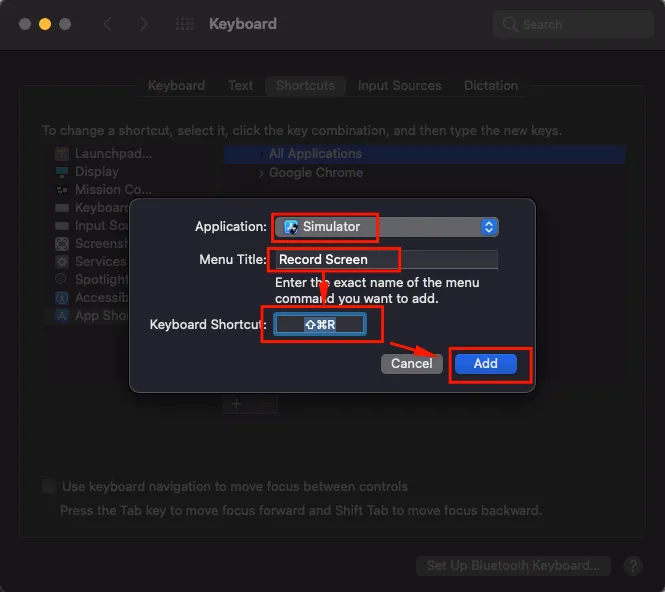Click the magnifier icon in the Search field

[510, 24]
